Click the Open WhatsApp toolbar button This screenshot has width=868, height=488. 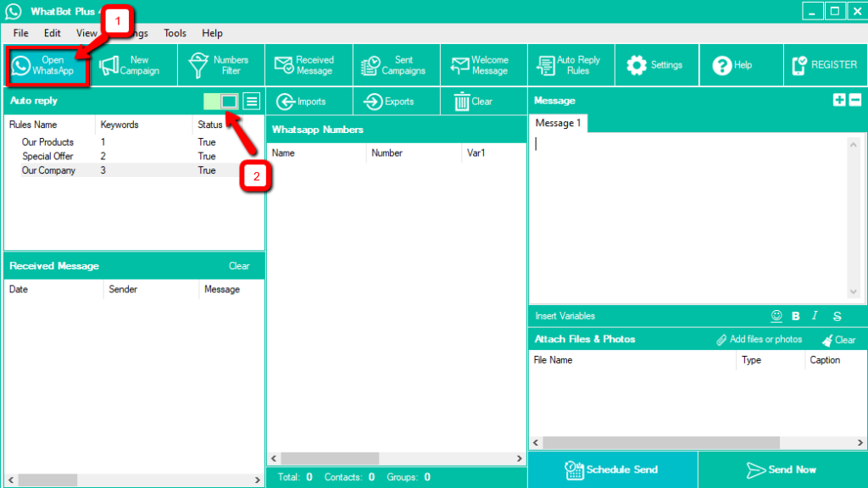pyautogui.click(x=48, y=65)
